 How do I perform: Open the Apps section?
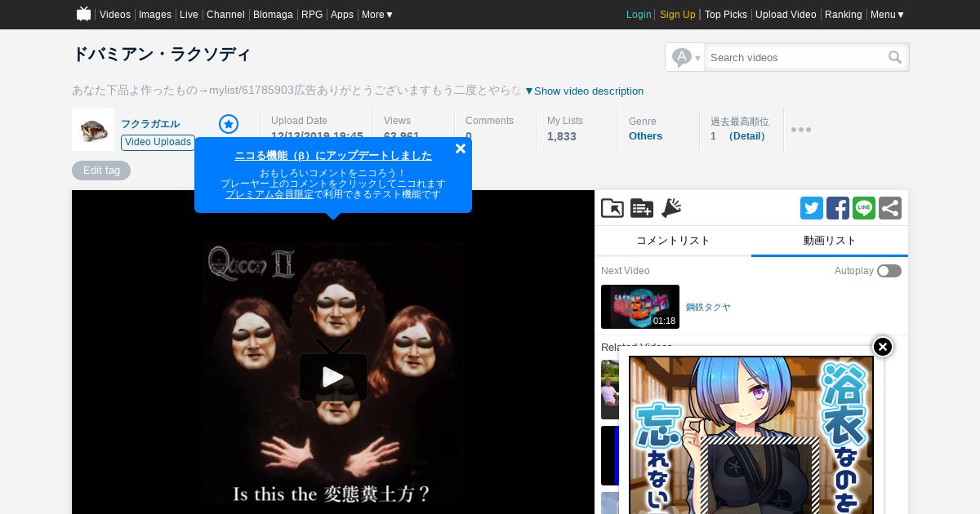342,15
